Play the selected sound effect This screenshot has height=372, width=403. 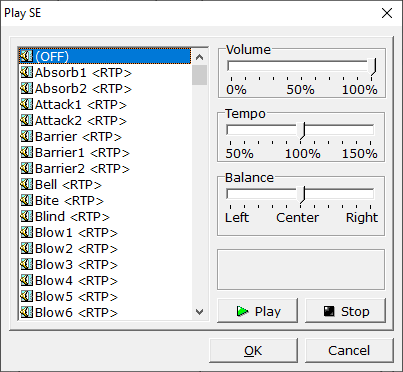tap(257, 311)
